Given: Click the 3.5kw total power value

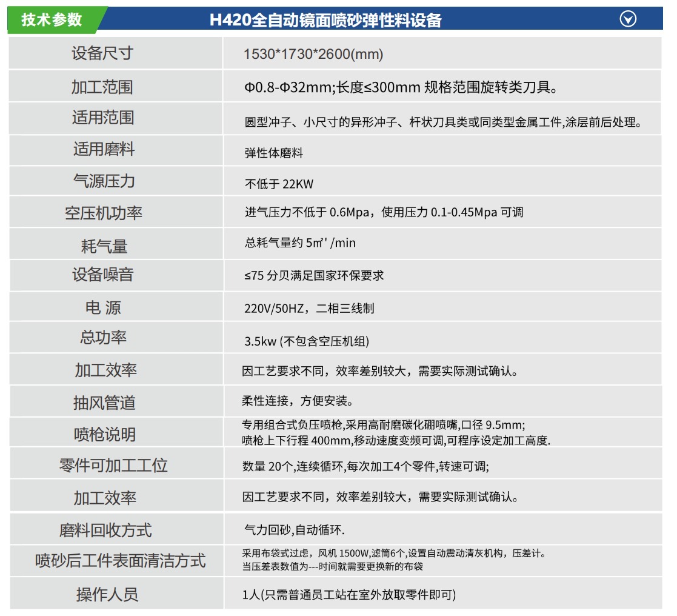Looking at the screenshot, I should (x=307, y=341).
